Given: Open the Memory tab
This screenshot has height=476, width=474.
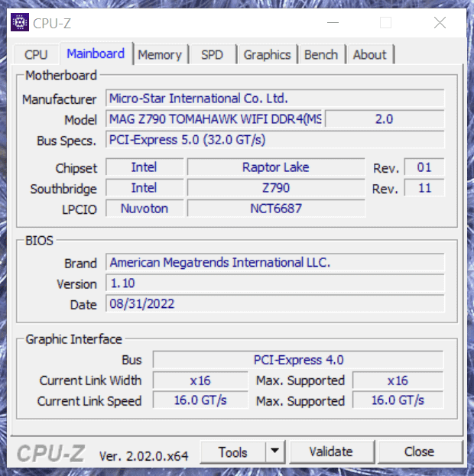Looking at the screenshot, I should pos(160,55).
